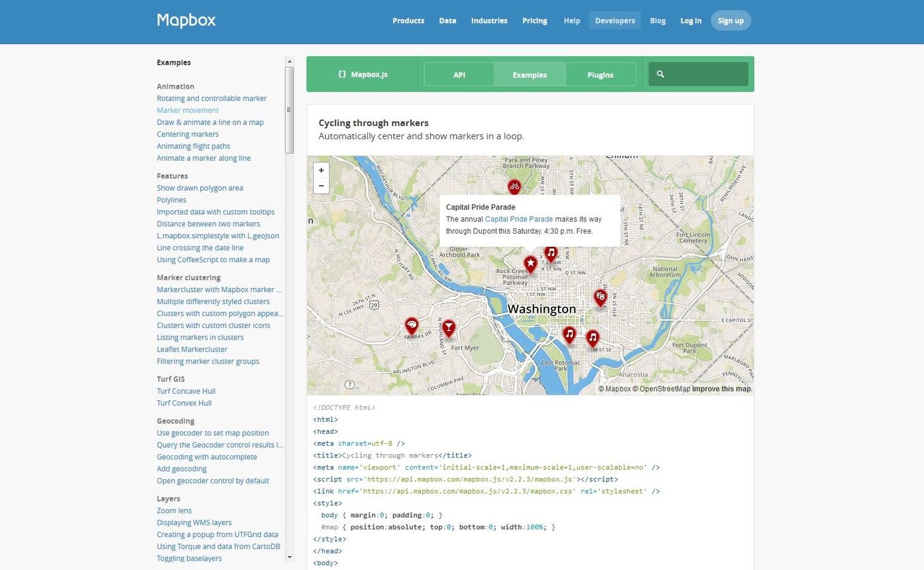Click the music marker near M St SE
924x570 pixels.
click(593, 339)
